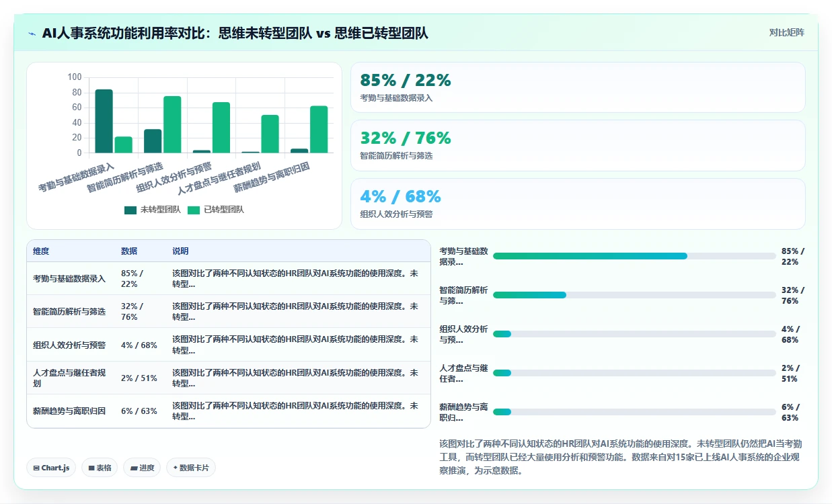The height and width of the screenshot is (504, 832).
Task: Click the 已转型 bar for 考勤与基础数据录入 in chart
Action: tap(123, 144)
